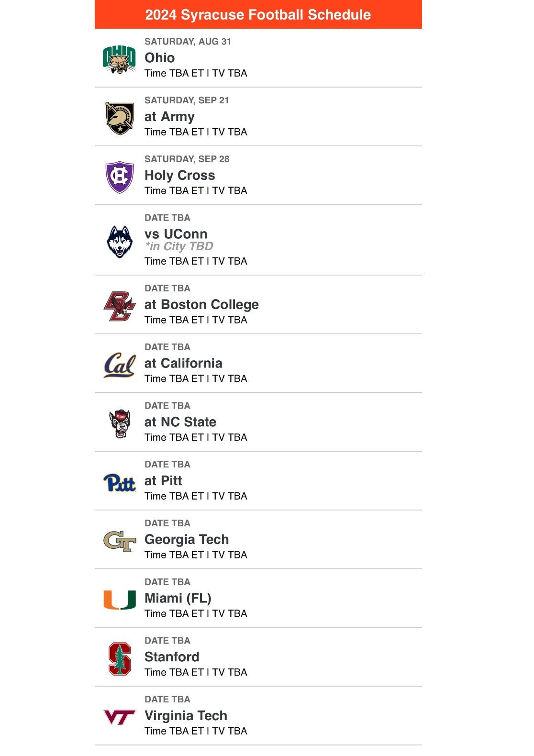Screen dimensions: 534x756
Task: Click the "in City TBD" location note
Action: coord(179,246)
